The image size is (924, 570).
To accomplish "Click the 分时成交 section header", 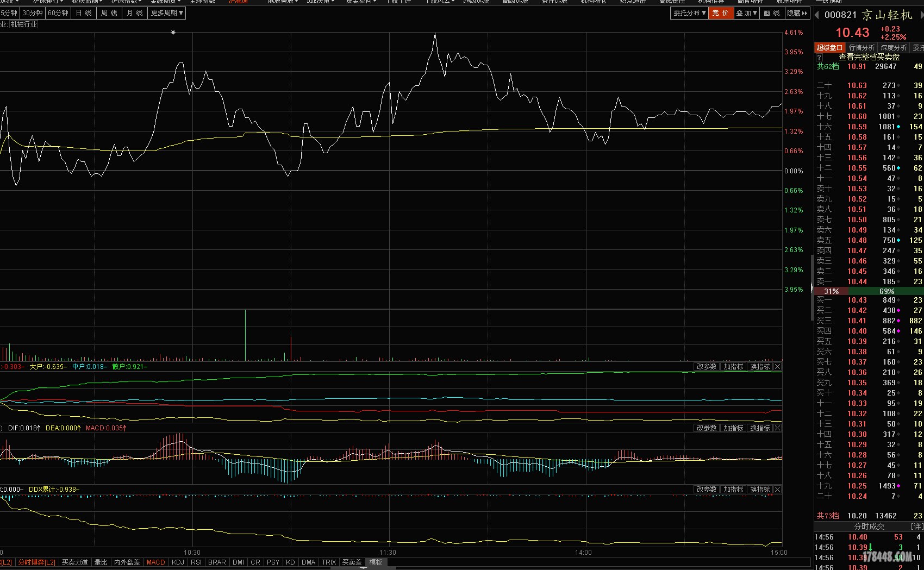I will [x=869, y=527].
